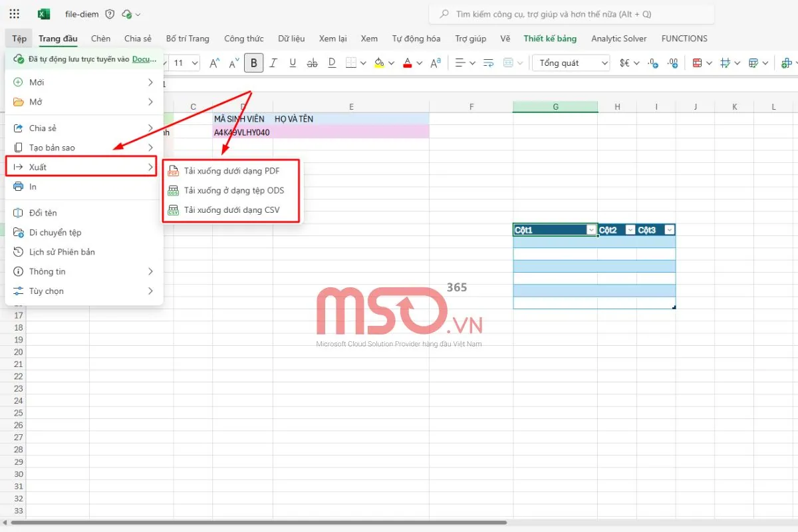Screen dimensions: 798x532
Task: Click the search box at the top
Action: [x=572, y=14]
